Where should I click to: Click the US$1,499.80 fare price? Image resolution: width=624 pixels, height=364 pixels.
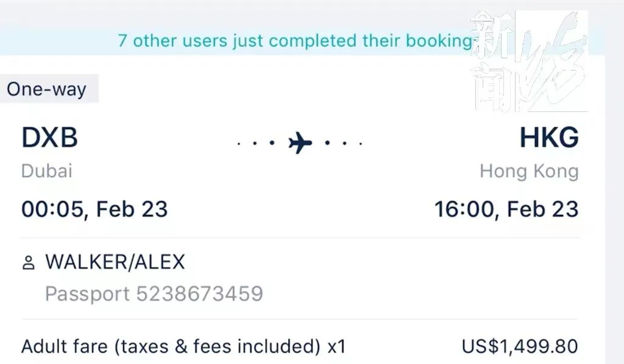[519, 347]
